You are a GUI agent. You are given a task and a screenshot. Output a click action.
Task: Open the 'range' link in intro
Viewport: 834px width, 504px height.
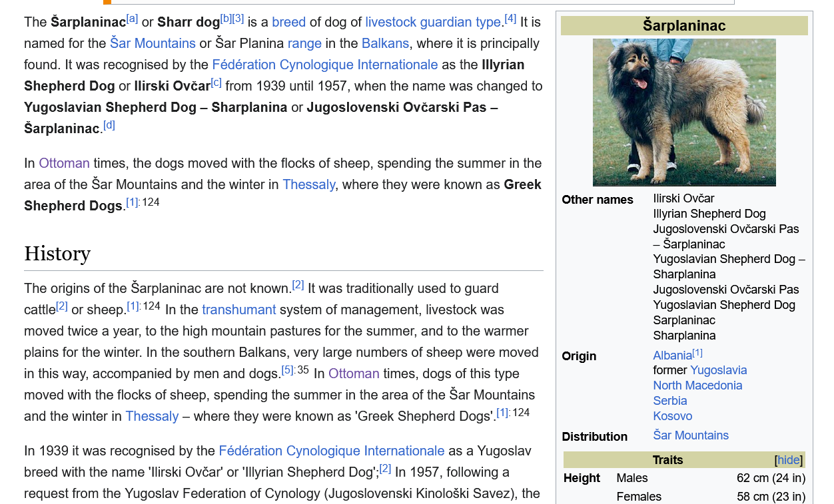(304, 43)
